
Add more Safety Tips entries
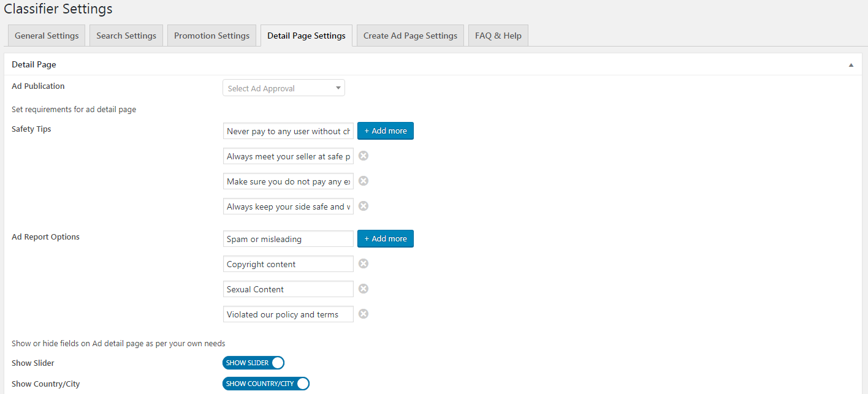coord(386,131)
